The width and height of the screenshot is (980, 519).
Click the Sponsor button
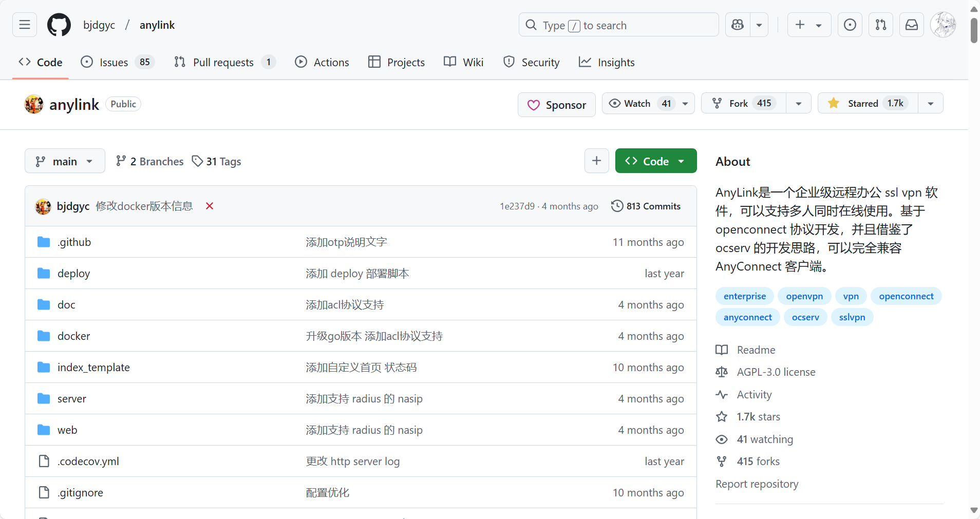[556, 105]
